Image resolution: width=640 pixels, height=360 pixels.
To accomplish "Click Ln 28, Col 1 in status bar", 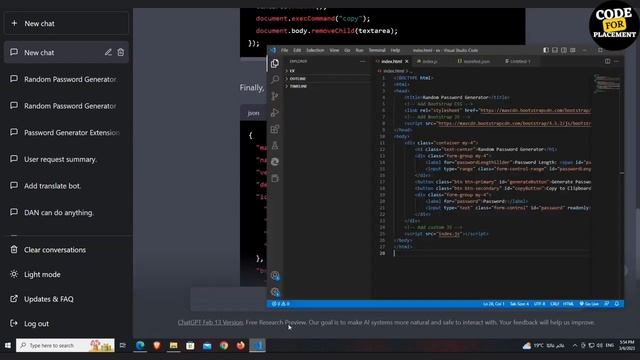I will click(493, 304).
